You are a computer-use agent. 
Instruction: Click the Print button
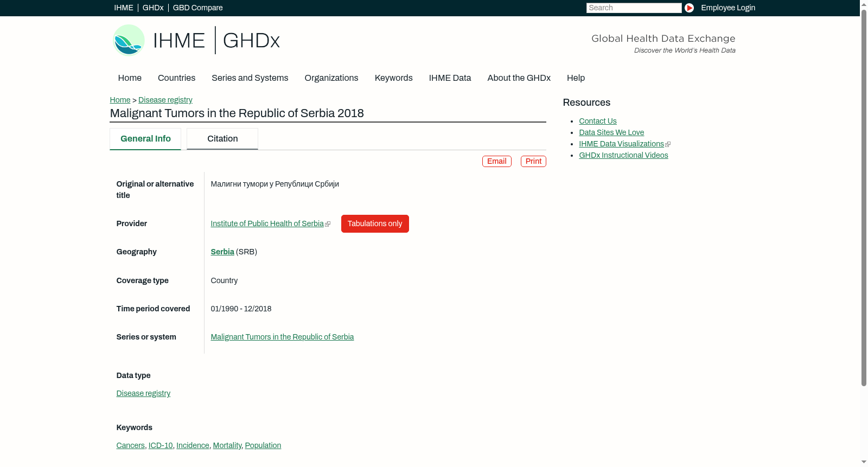(x=533, y=161)
